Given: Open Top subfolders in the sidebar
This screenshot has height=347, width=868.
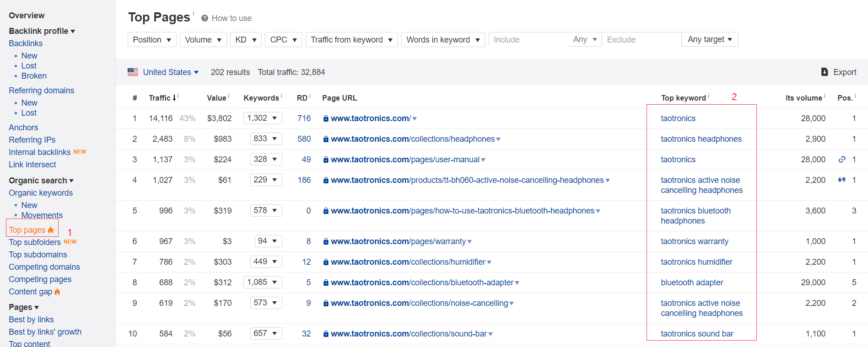Looking at the screenshot, I should [x=35, y=242].
